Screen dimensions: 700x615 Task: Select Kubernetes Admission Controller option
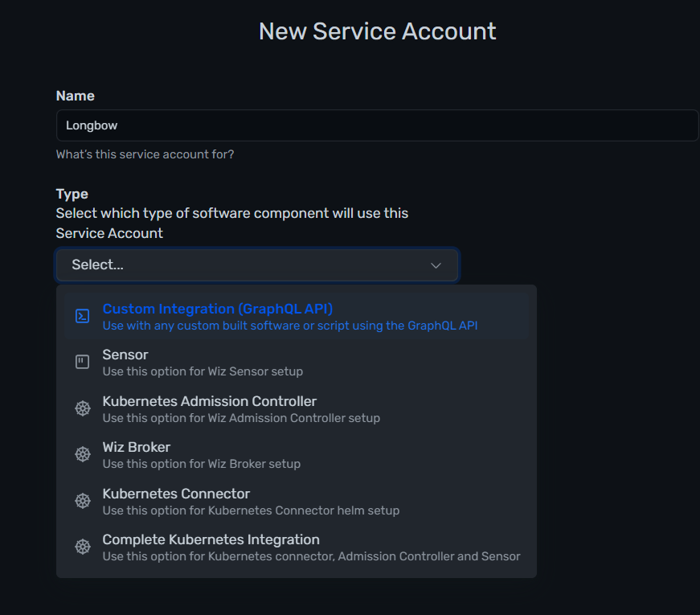coord(297,408)
